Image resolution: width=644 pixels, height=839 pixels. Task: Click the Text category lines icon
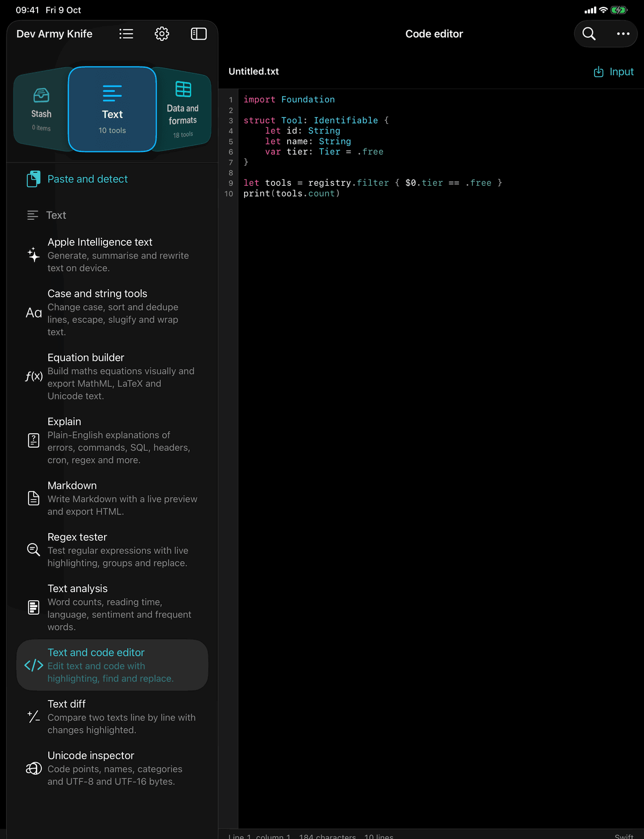(112, 93)
